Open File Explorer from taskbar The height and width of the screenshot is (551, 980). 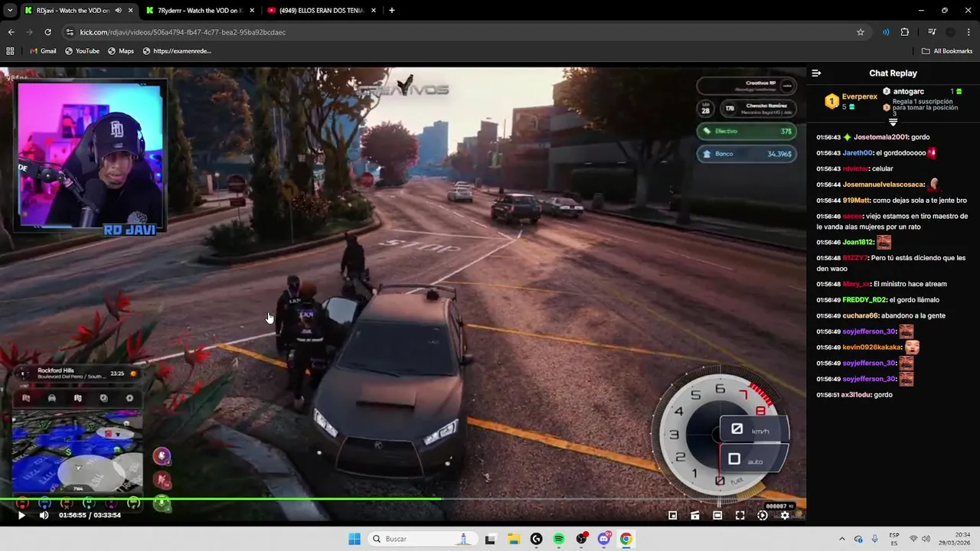pyautogui.click(x=513, y=539)
